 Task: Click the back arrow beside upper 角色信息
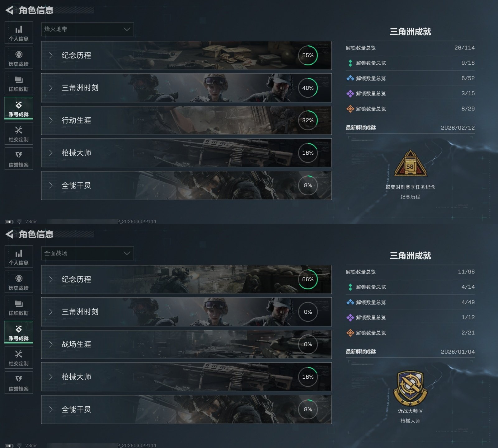[9, 10]
